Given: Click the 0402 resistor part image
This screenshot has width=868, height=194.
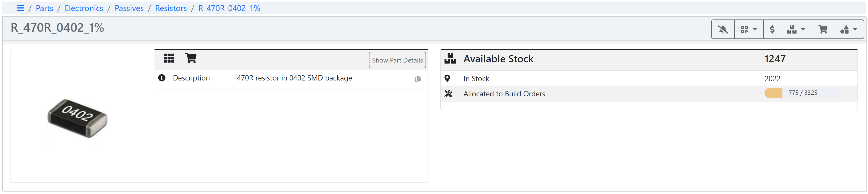Looking at the screenshot, I should point(77,118).
